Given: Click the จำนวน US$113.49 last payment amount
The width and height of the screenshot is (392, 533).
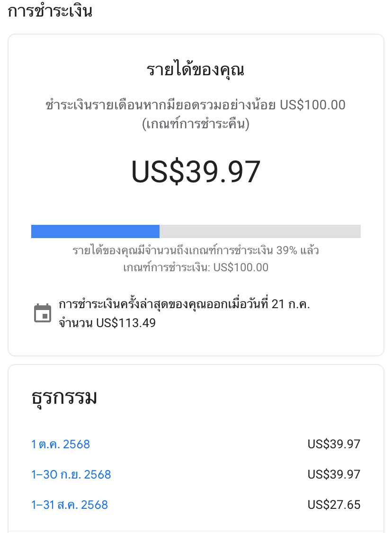Looking at the screenshot, I should (107, 323).
